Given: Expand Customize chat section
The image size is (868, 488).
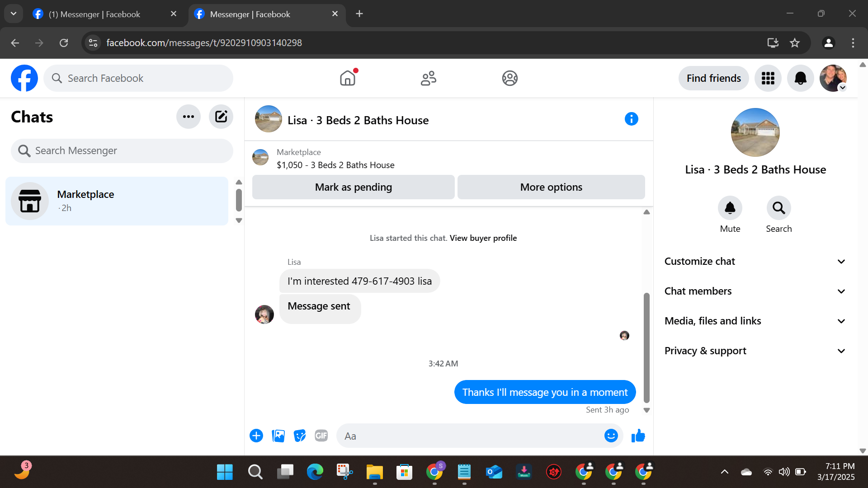Looking at the screenshot, I should 755,261.
